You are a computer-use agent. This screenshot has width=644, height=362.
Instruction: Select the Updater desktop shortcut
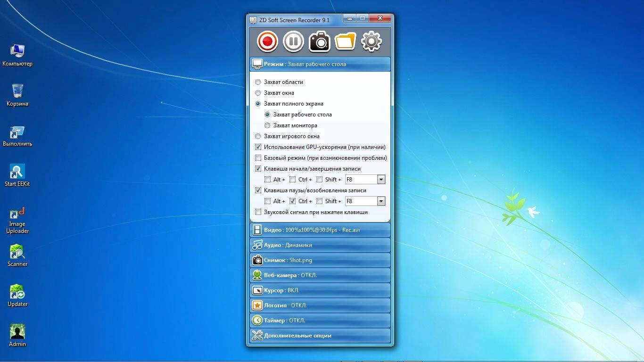pyautogui.click(x=17, y=296)
